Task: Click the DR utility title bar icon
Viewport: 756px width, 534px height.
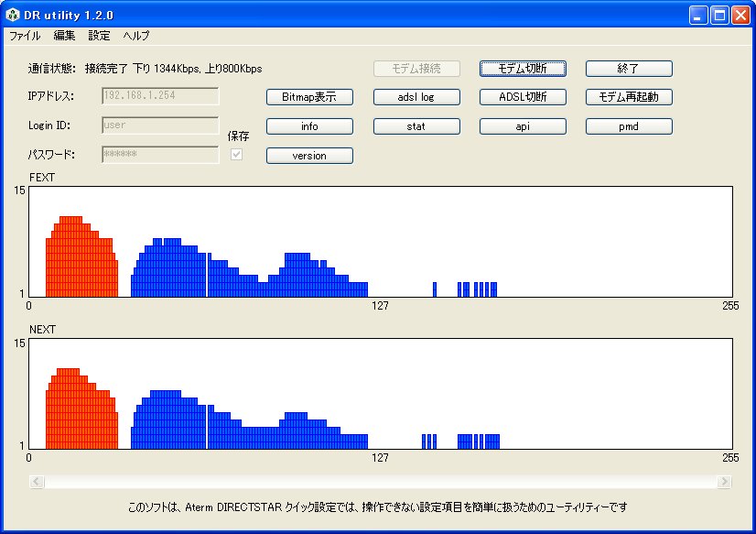Action: (12, 15)
